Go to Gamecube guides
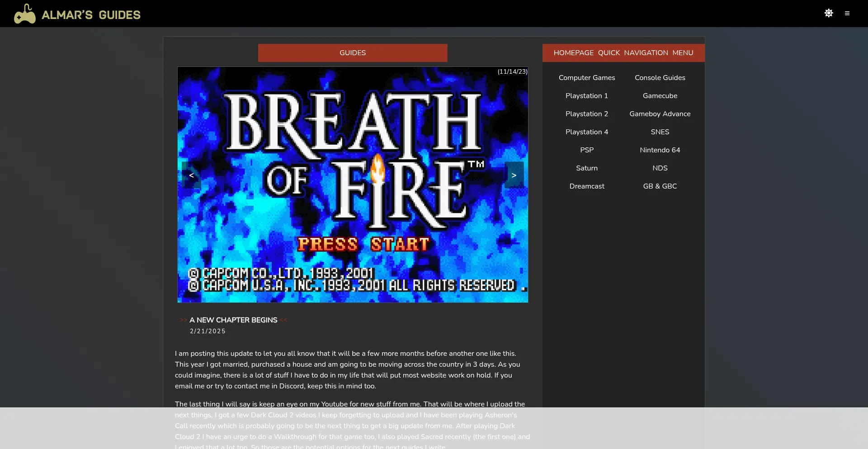Screen dimensions: 868x449 660,96
